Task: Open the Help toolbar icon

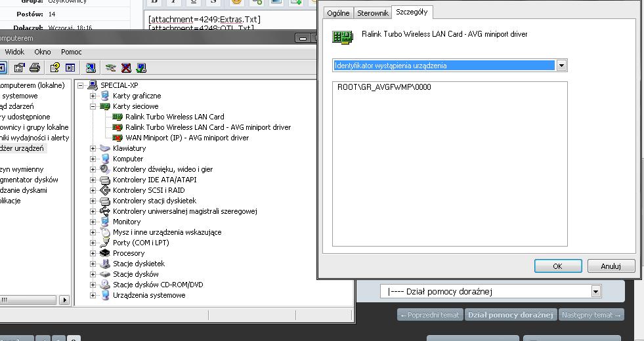Action: (x=54, y=68)
